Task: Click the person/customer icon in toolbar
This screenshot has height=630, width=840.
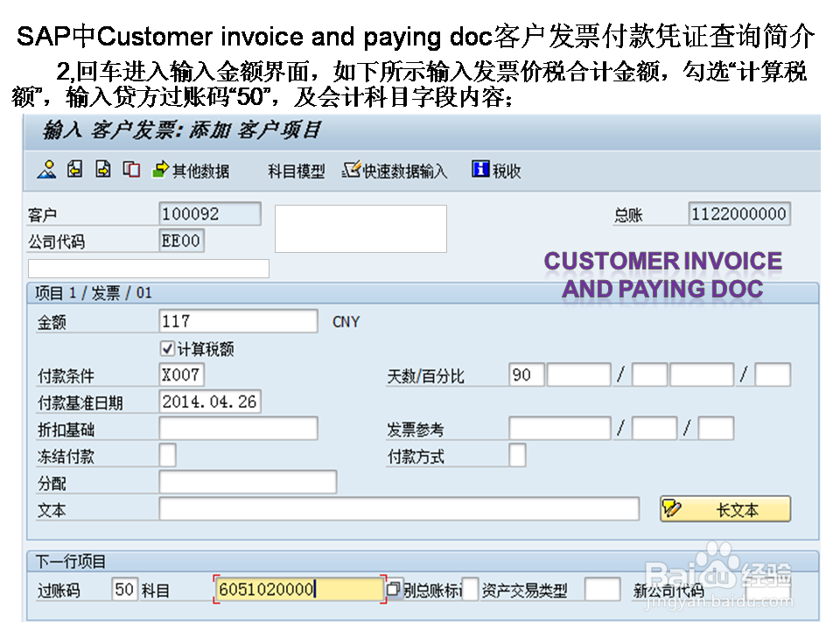Action: (46, 170)
